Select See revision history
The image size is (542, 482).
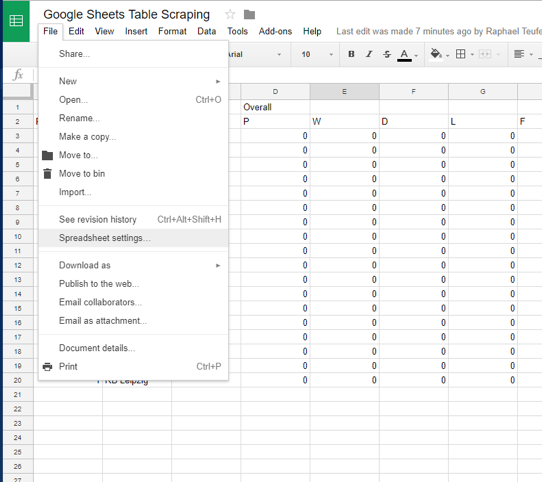pyautogui.click(x=133, y=220)
